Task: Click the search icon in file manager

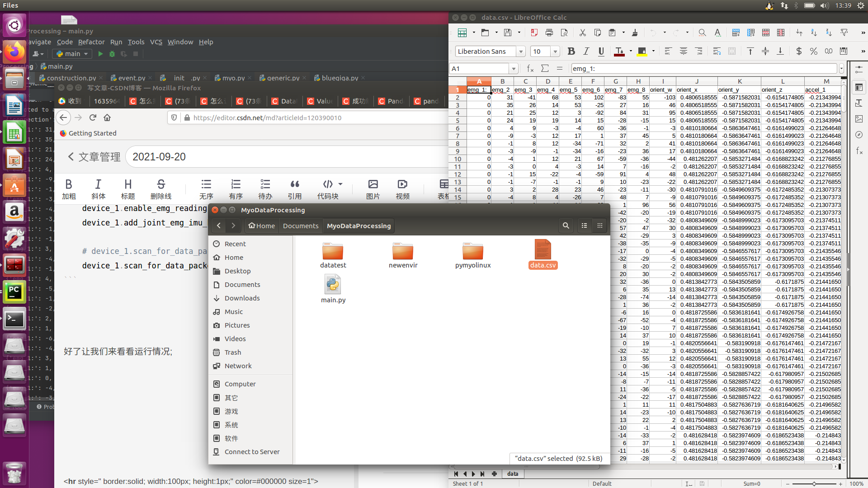Action: [x=566, y=225]
